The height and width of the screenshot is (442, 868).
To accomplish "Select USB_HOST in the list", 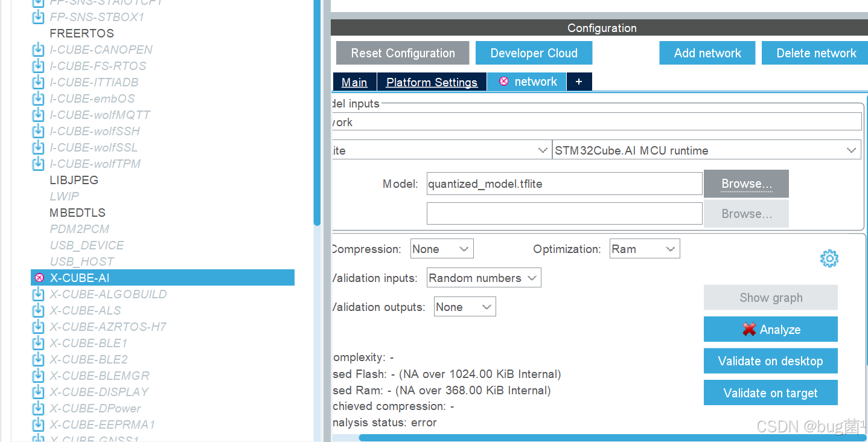I will 81,261.
